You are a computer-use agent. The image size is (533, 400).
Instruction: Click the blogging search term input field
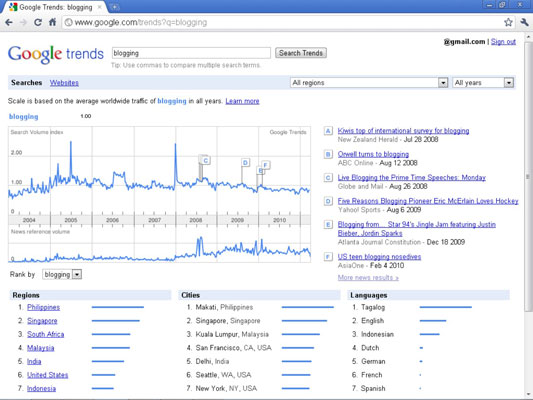191,53
